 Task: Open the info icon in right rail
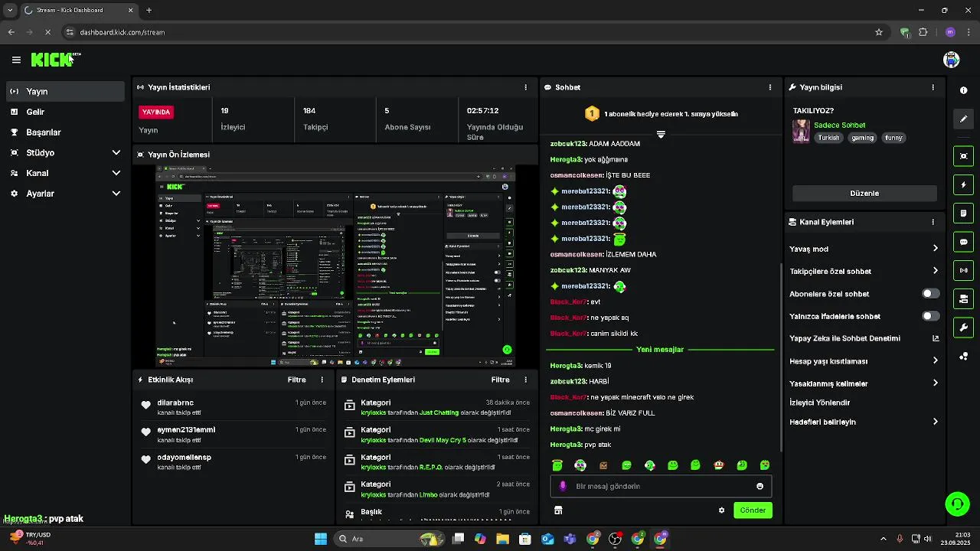pyautogui.click(x=963, y=90)
